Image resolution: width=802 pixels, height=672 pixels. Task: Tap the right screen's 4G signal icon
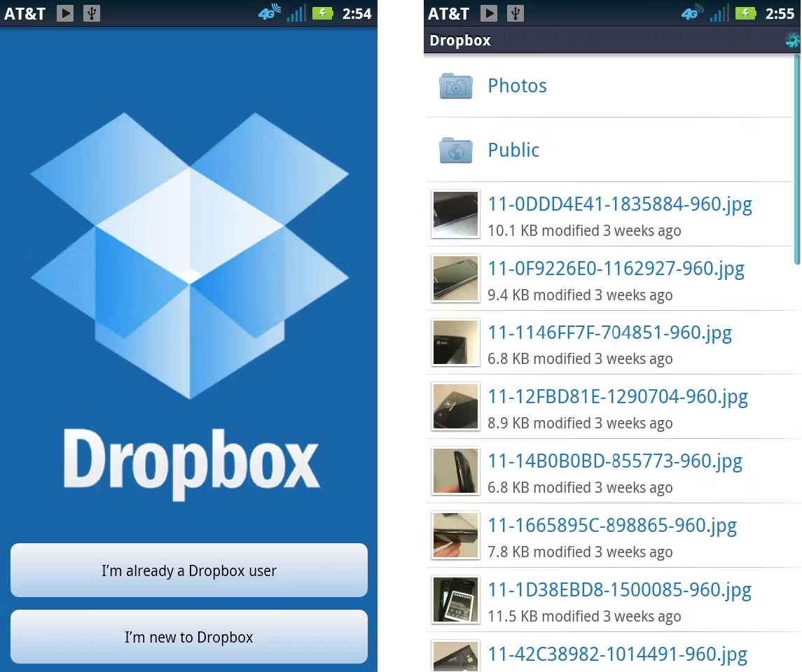tap(693, 13)
